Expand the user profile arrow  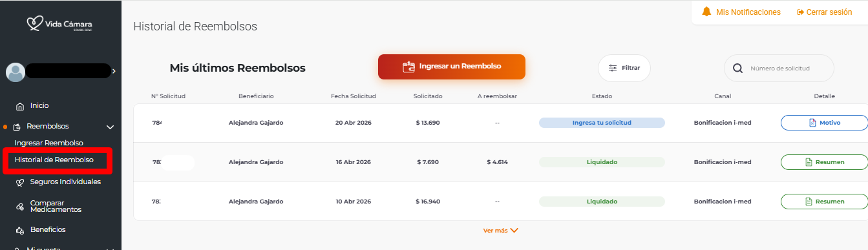click(x=114, y=71)
